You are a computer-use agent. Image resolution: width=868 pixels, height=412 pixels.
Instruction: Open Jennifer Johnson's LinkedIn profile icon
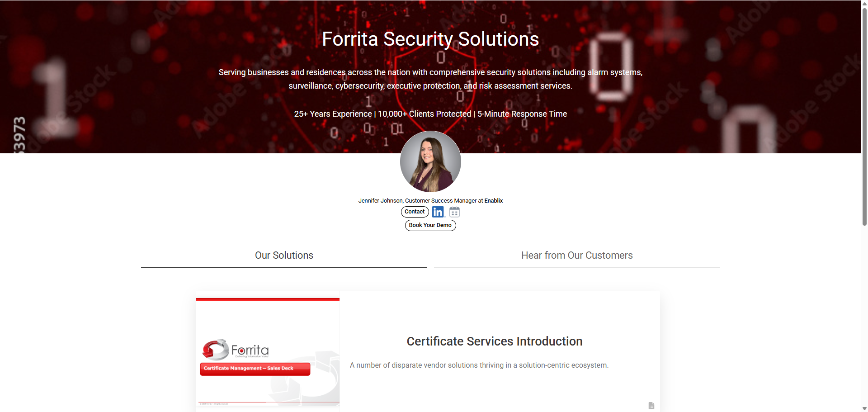[438, 212]
